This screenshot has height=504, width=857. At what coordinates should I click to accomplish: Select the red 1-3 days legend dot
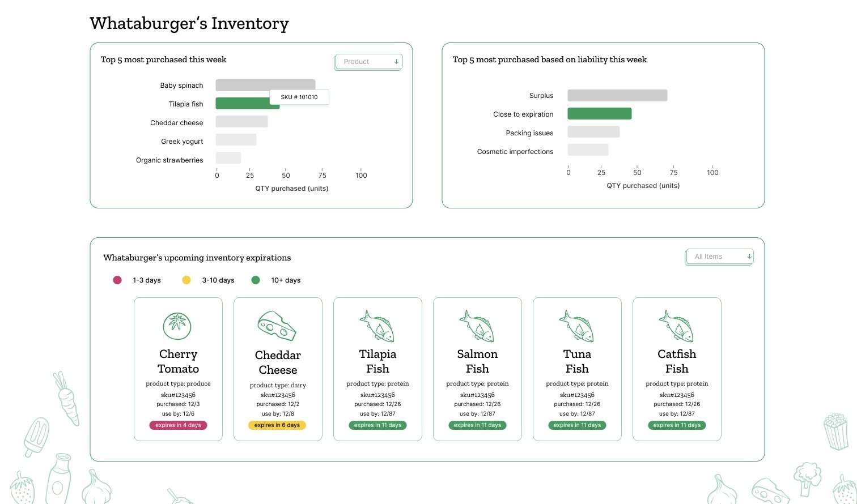coord(117,280)
